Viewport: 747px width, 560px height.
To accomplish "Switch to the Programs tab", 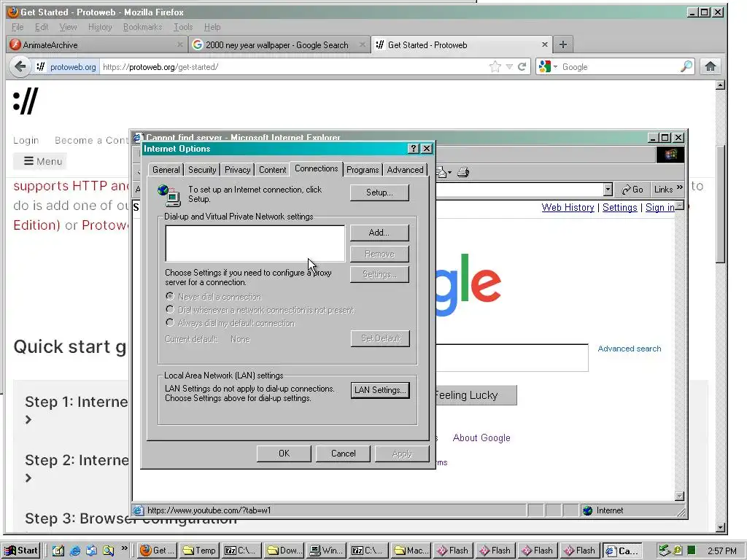I will (363, 170).
